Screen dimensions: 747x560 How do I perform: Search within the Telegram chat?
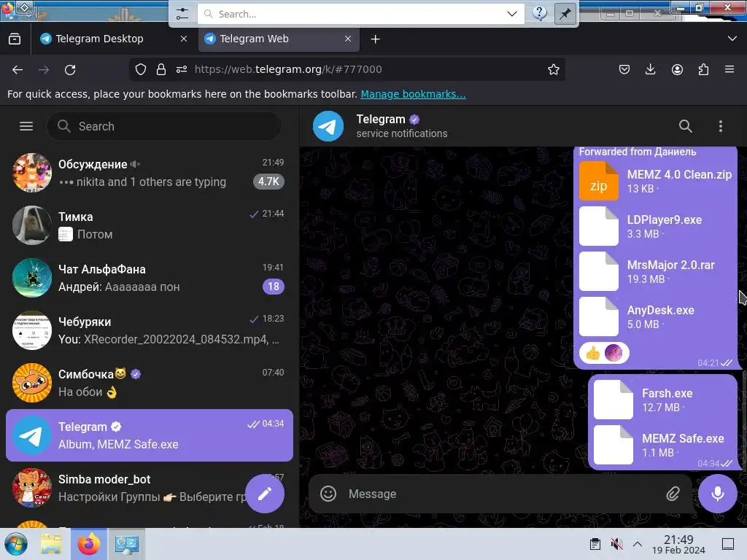point(685,126)
